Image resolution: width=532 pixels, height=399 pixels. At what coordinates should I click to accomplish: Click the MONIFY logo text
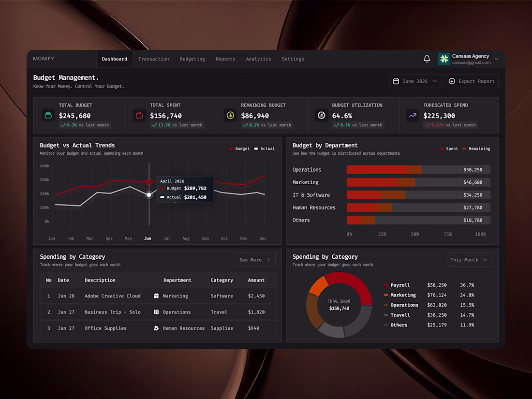pos(44,59)
